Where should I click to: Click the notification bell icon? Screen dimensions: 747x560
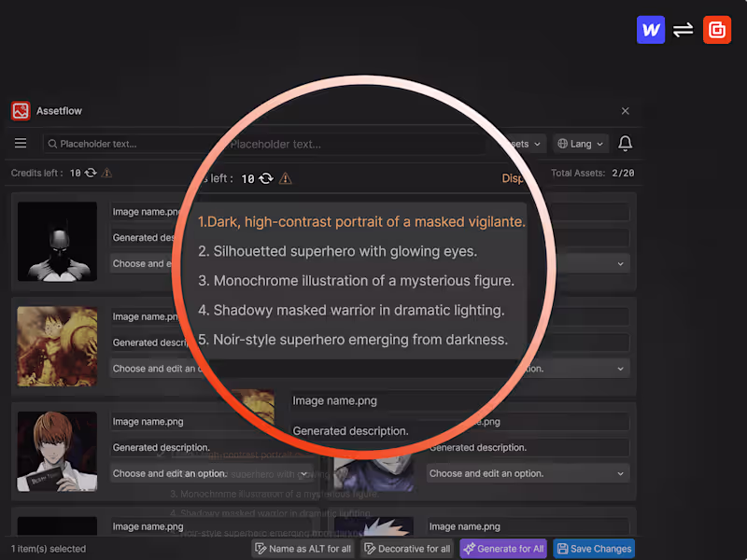[625, 144]
